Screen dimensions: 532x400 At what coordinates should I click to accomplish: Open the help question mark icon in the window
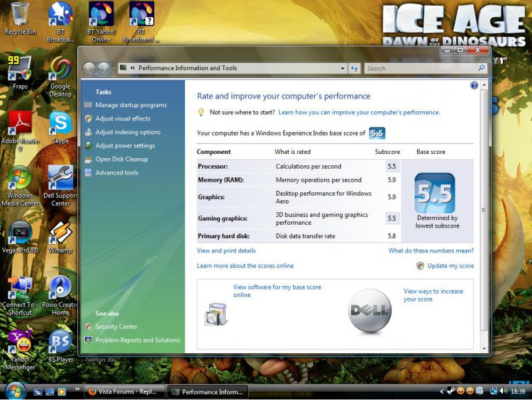[474, 86]
